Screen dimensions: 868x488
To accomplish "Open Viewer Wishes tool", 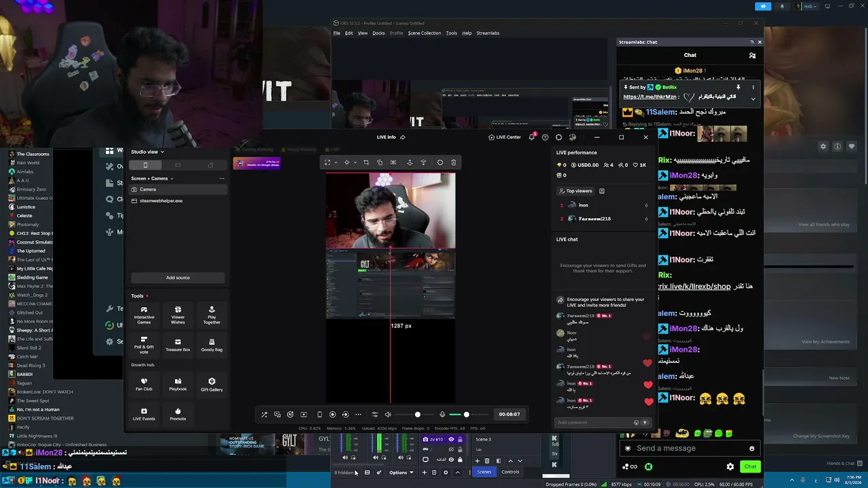I will [x=178, y=316].
